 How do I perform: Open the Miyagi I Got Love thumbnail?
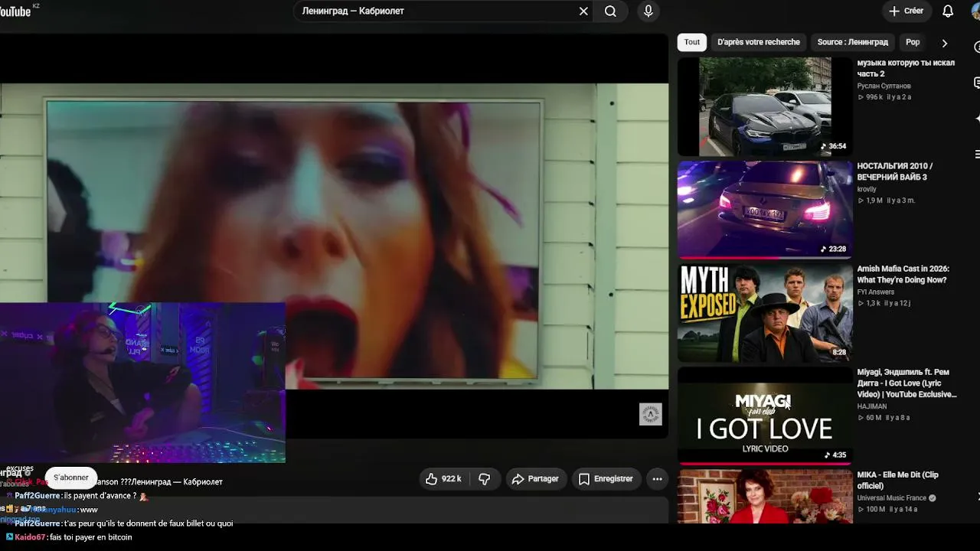pos(765,416)
